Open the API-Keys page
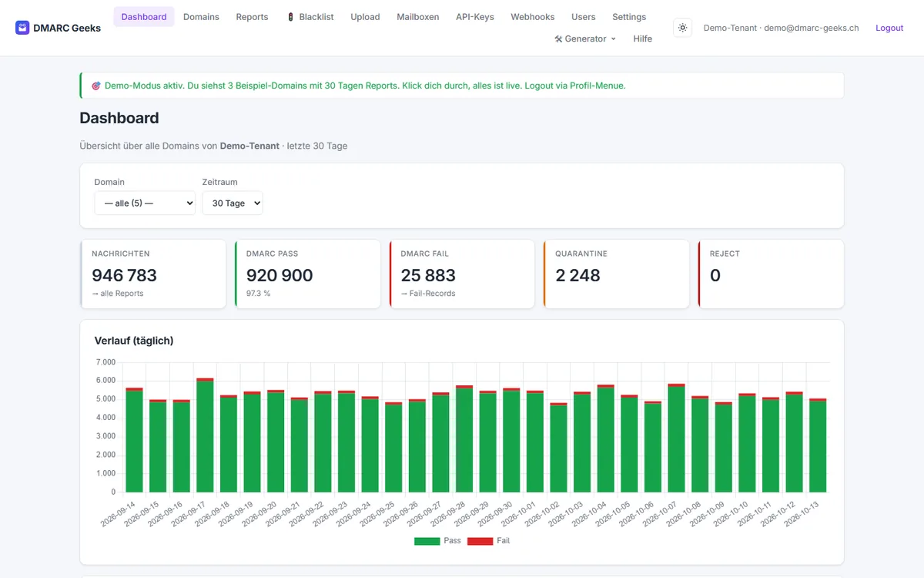The height and width of the screenshot is (578, 924). tap(475, 17)
